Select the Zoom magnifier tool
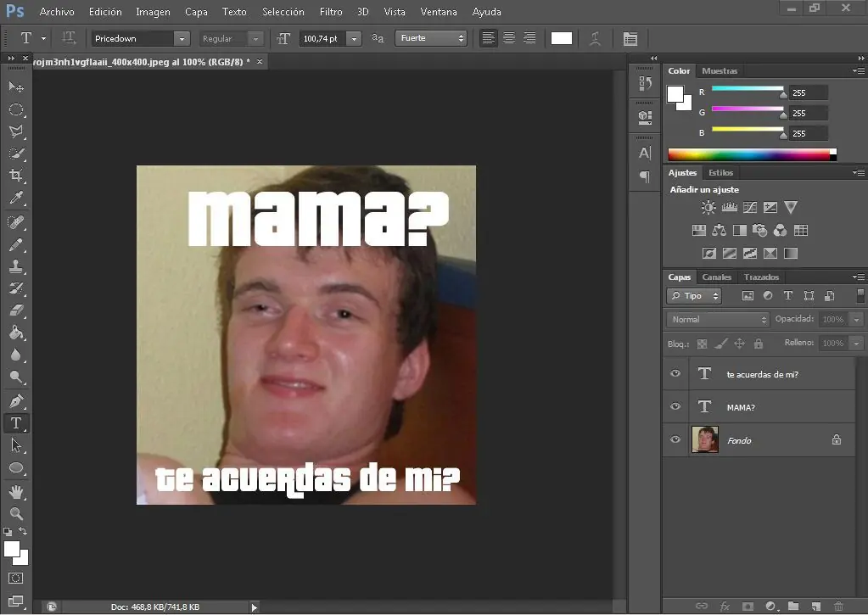868x615 pixels. (x=16, y=514)
